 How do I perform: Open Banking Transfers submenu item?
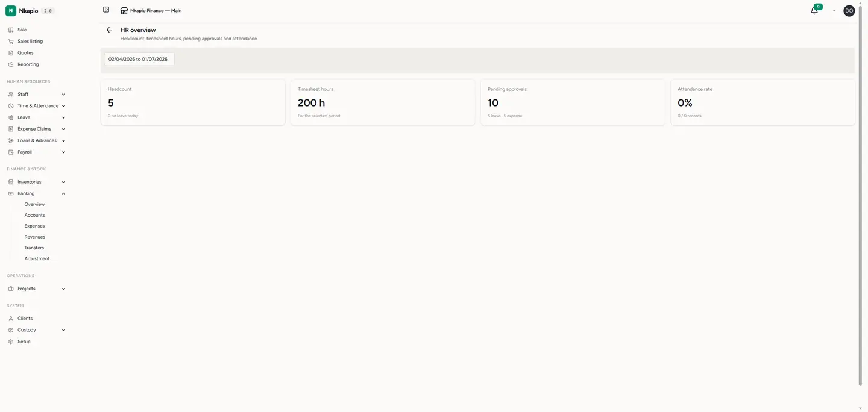coord(34,248)
